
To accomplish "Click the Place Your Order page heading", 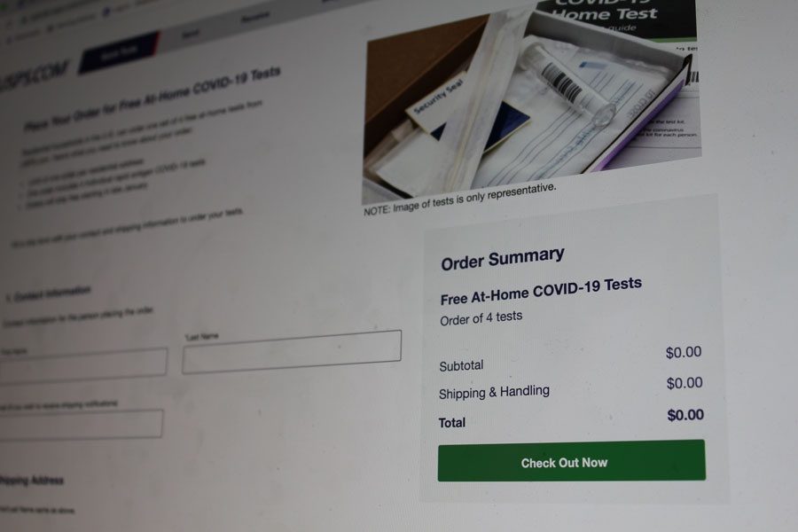I will point(152,98).
